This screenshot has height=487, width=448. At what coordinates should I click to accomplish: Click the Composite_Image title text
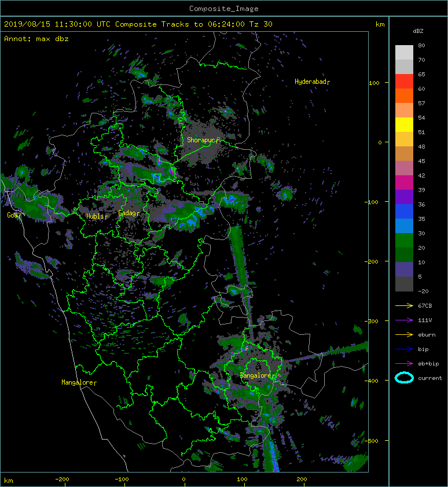pyautogui.click(x=224, y=9)
